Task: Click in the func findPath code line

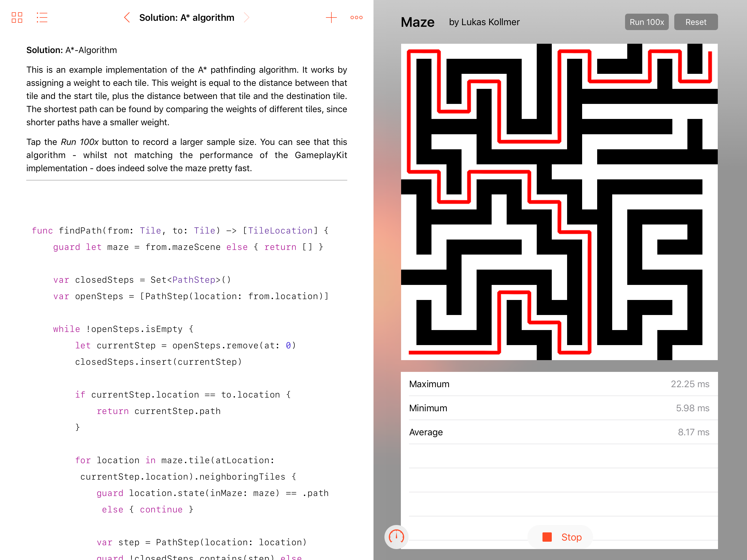Action: pos(180,231)
